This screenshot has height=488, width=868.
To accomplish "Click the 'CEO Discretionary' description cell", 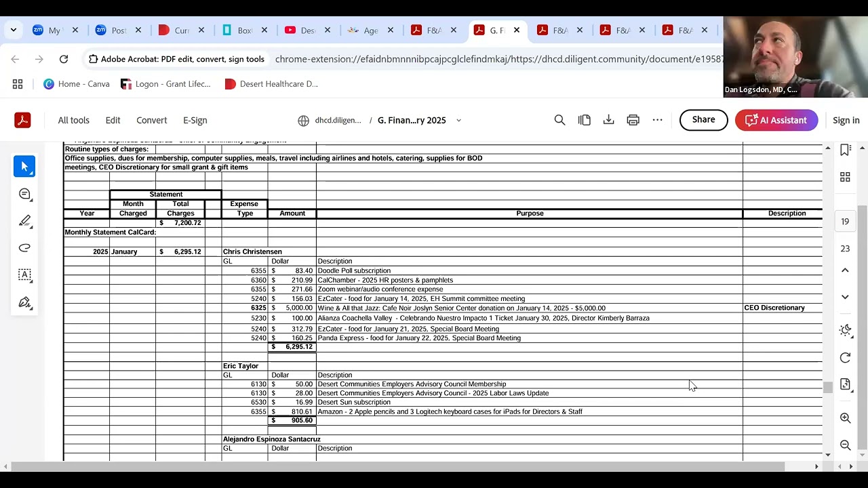I will tap(774, 308).
